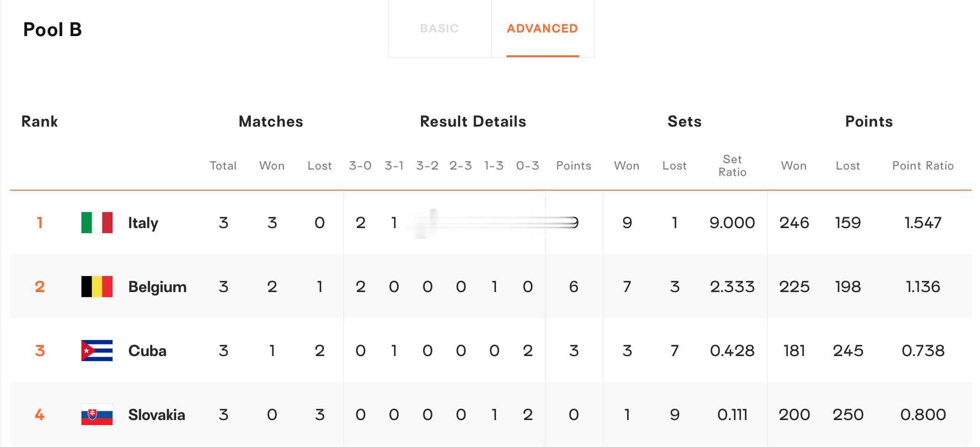
Task: Click the Matches Total column header
Action: 223,165
